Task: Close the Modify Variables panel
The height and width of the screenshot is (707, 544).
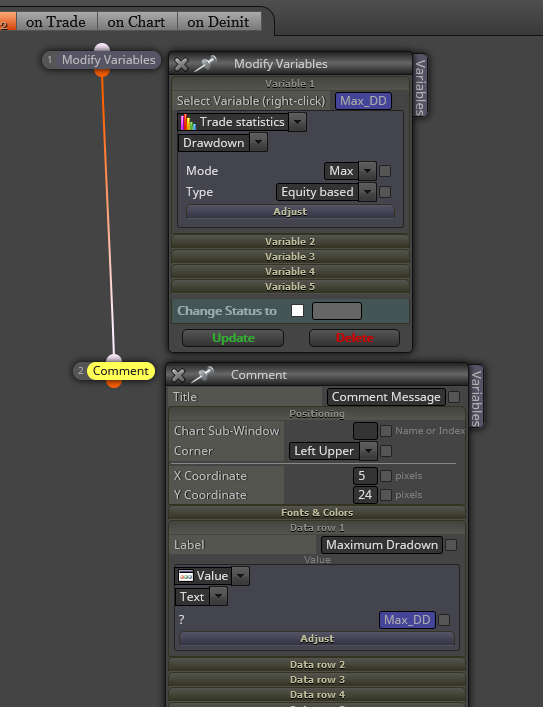Action: tap(181, 64)
